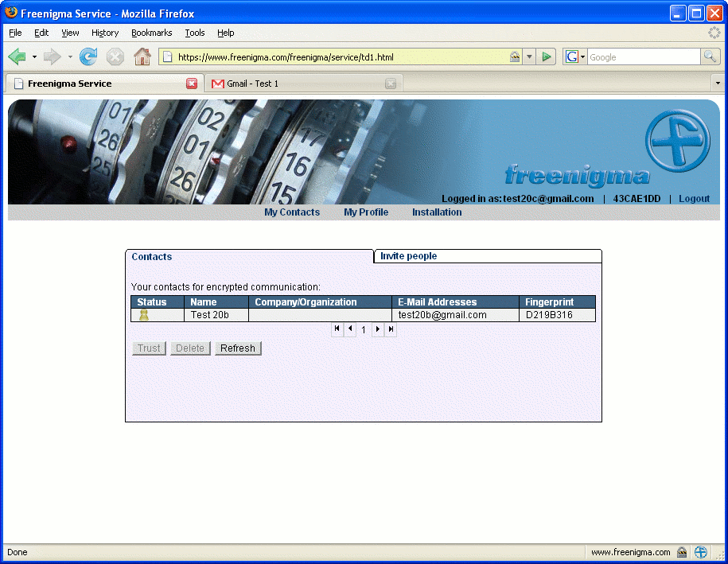Open the Help menu
The height and width of the screenshot is (564, 728).
226,33
